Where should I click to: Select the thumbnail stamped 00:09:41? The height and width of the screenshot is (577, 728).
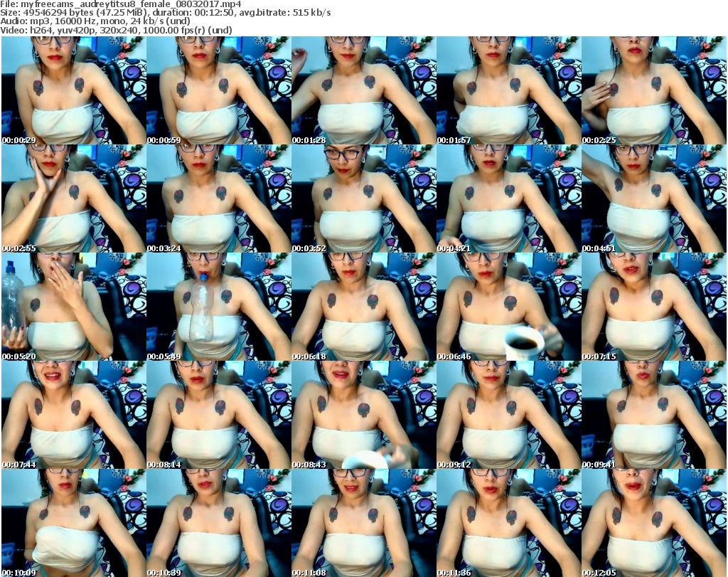click(654, 415)
